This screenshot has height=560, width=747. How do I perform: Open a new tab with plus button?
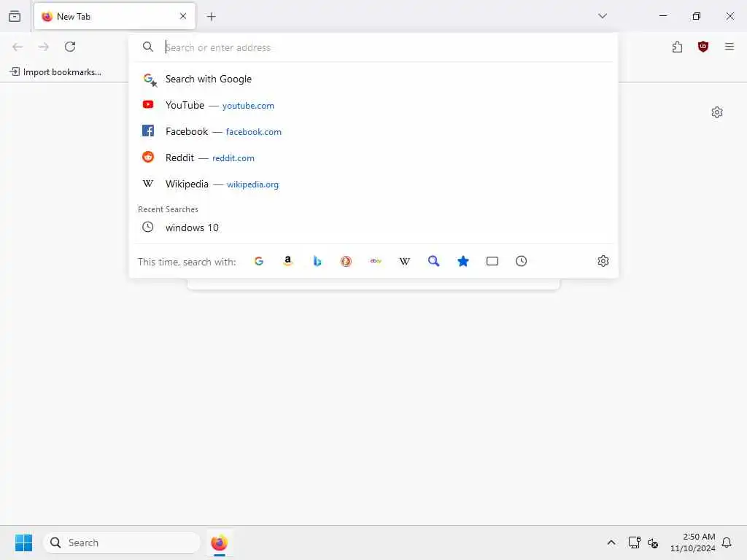click(x=212, y=17)
